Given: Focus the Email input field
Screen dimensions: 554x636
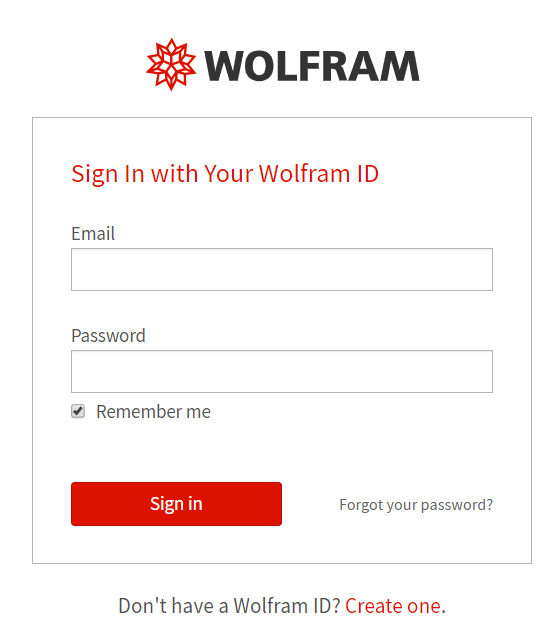Looking at the screenshot, I should point(282,269).
